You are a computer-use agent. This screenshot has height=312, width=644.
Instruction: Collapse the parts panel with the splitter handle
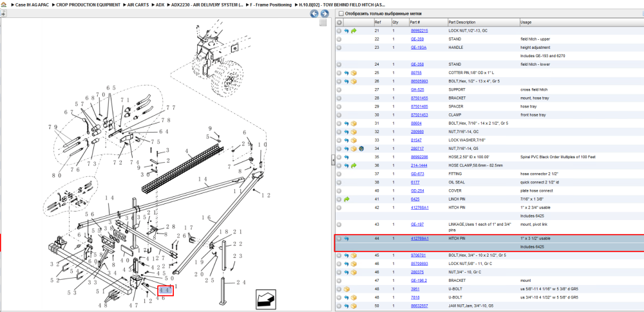coord(333,161)
